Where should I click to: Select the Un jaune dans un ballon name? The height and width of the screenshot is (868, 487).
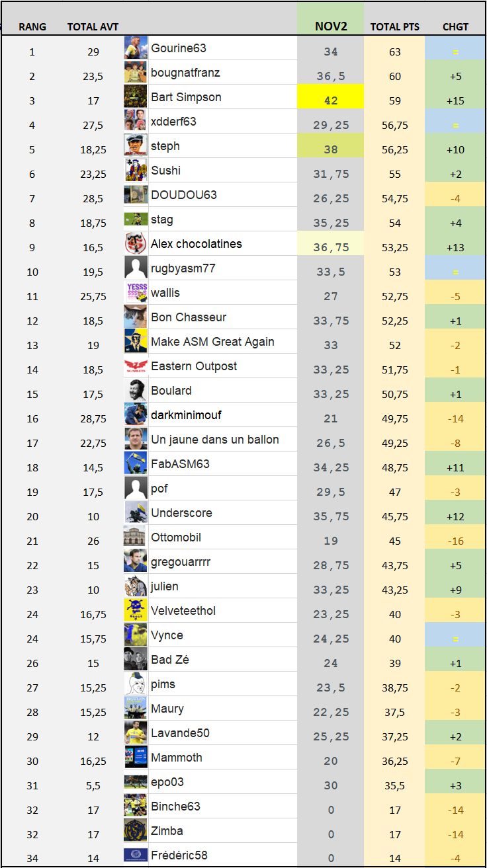coord(214,440)
